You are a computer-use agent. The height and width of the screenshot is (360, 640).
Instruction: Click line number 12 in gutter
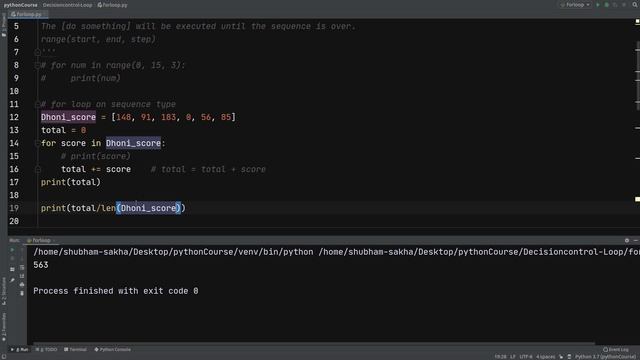coord(14,117)
